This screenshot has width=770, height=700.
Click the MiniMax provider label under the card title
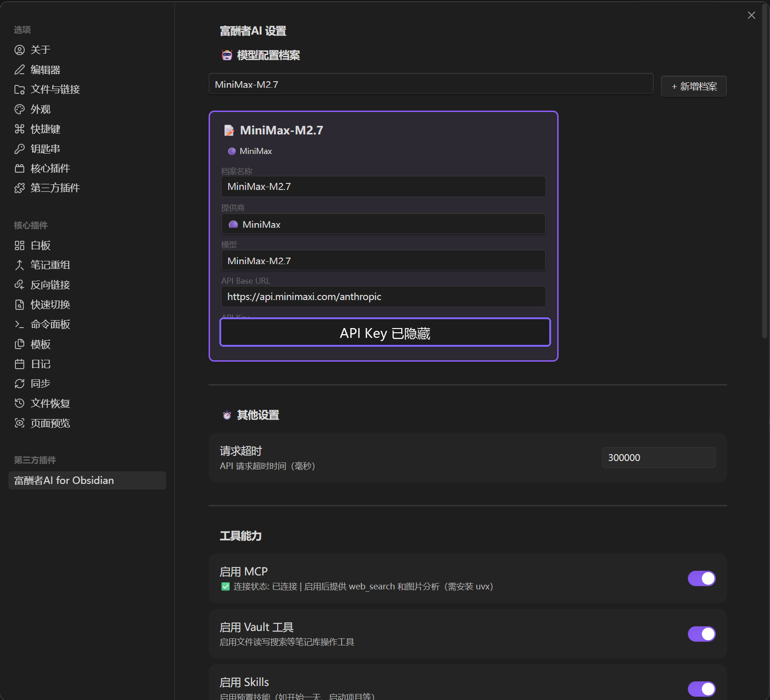click(x=256, y=151)
